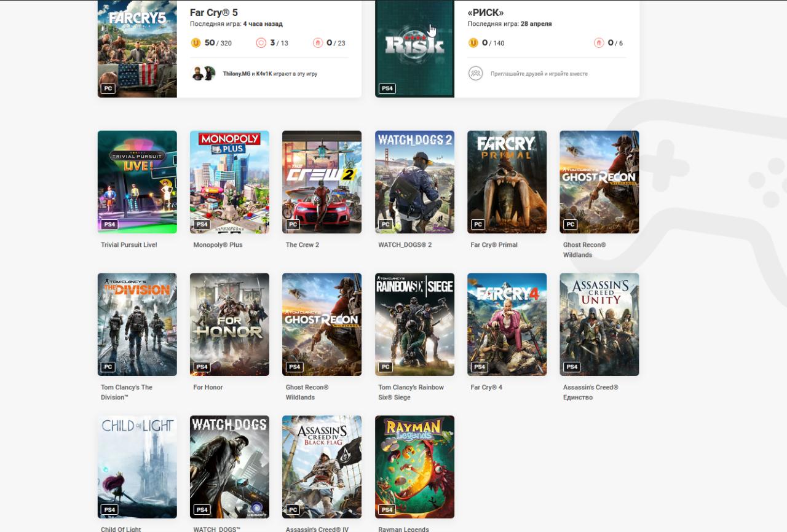Viewport: 787px width, 532px height.
Task: Click the PC platform badge on The Crew 2 cover
Action: [293, 225]
